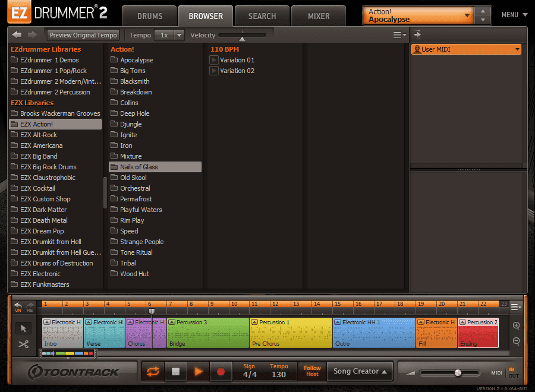Open the Fill block's menu icon
Viewport: 535px width, 392px height.
pos(421,322)
